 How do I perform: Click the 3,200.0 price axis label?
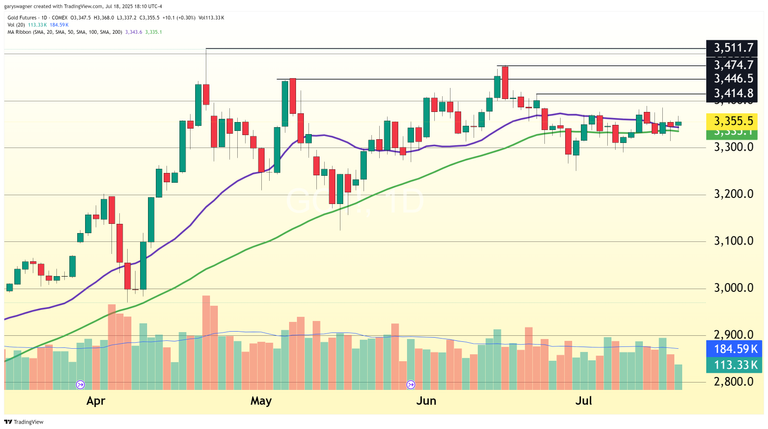pyautogui.click(x=730, y=194)
